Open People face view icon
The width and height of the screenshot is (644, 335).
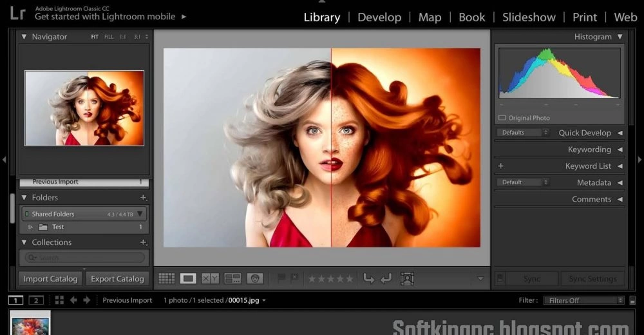tap(255, 279)
